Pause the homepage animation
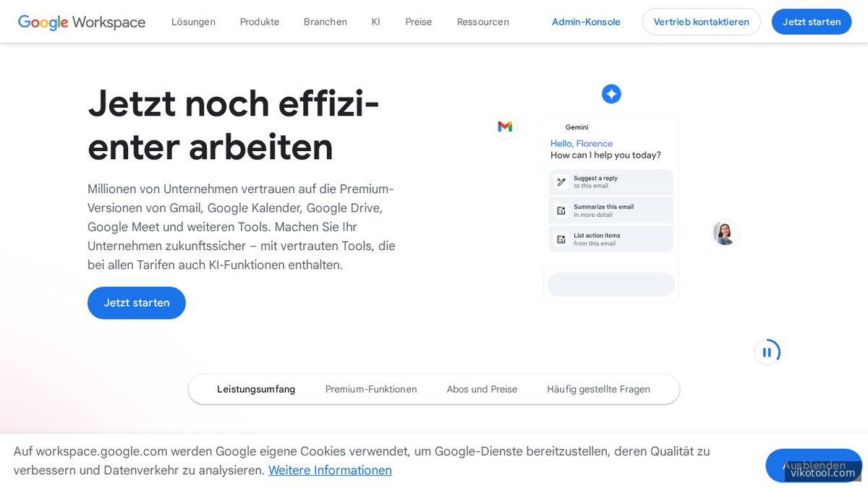Screen dimensions: 868x488 point(767,352)
